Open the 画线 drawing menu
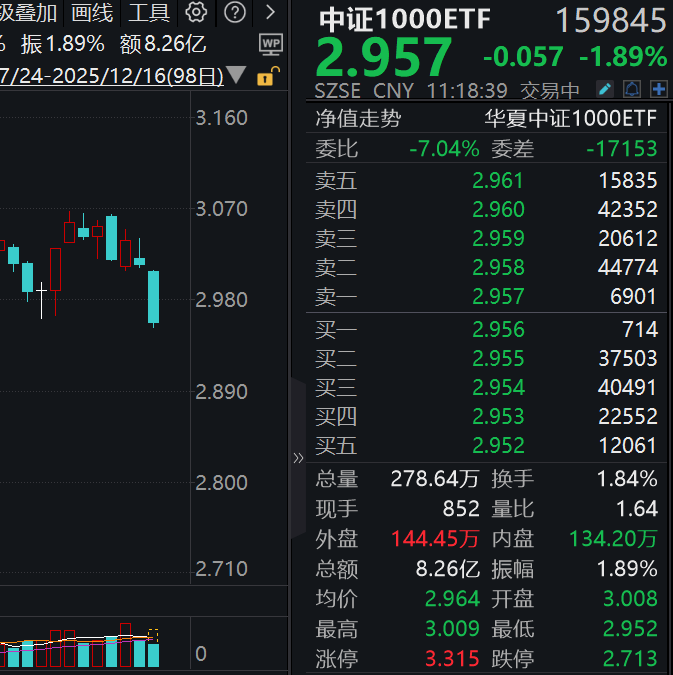 click(x=92, y=13)
